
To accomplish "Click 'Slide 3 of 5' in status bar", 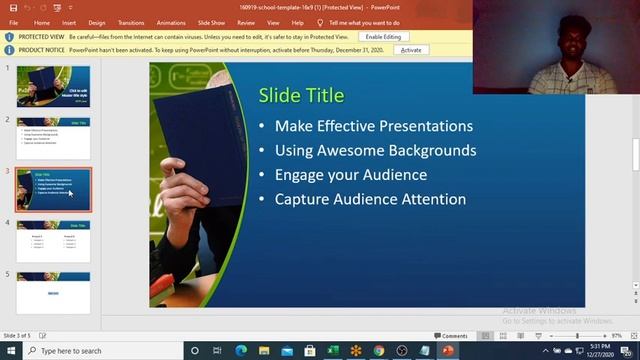I will pyautogui.click(x=17, y=336).
